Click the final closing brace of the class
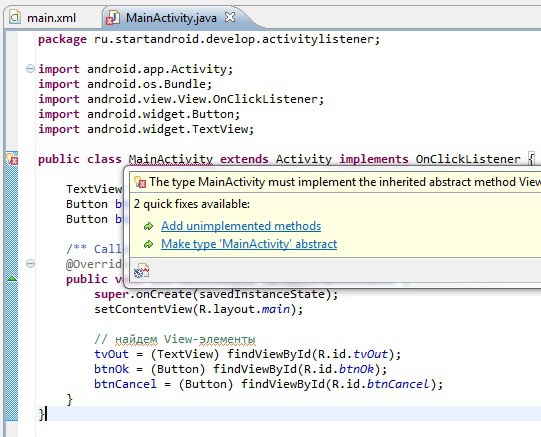This screenshot has height=437, width=541. tap(41, 414)
